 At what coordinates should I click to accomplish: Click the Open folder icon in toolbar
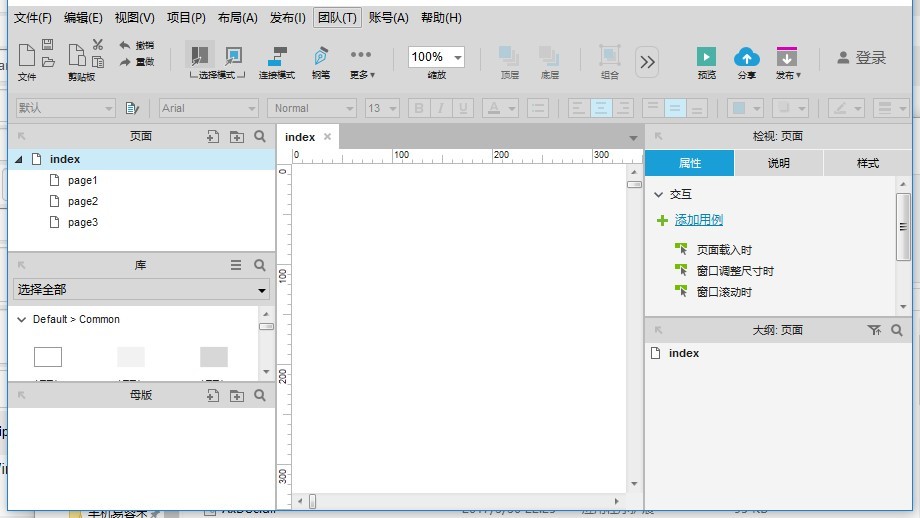(x=48, y=61)
